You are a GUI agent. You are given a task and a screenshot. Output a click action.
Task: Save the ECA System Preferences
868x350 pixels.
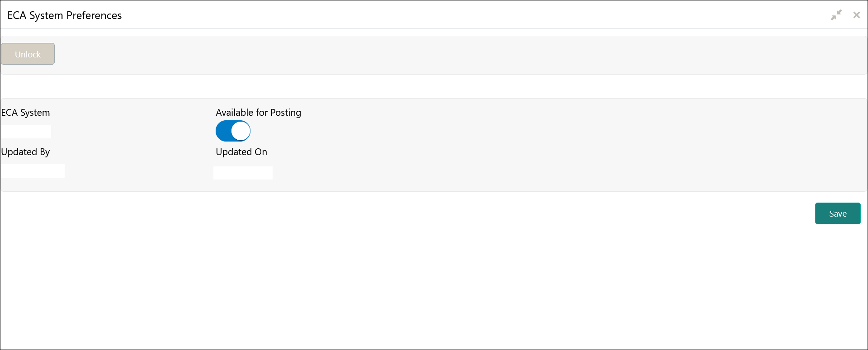click(838, 213)
